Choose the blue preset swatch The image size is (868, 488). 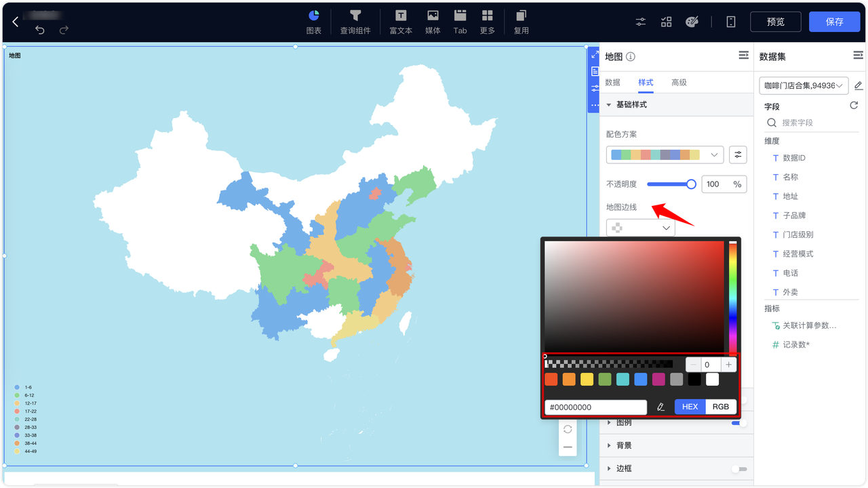click(641, 380)
